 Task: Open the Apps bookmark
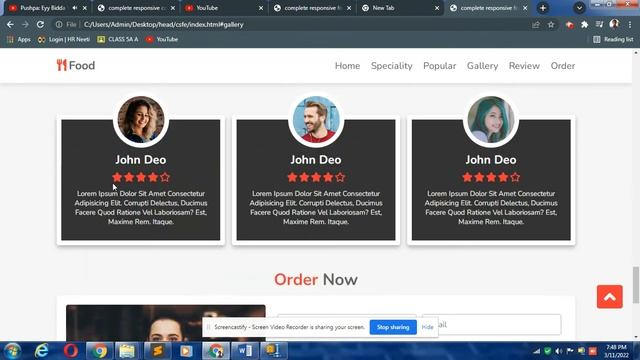point(19,39)
